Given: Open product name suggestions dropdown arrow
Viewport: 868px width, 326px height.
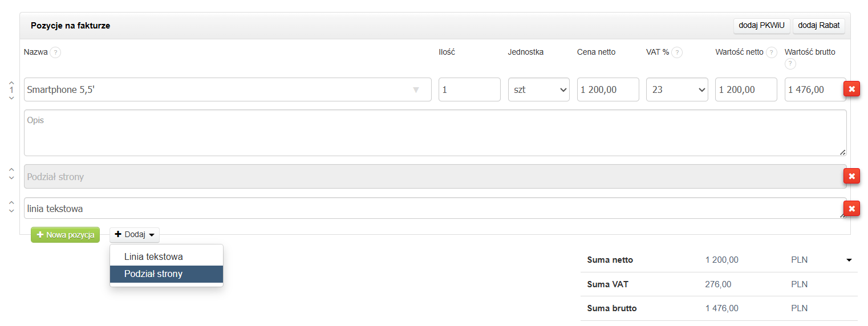Looking at the screenshot, I should click(x=416, y=89).
